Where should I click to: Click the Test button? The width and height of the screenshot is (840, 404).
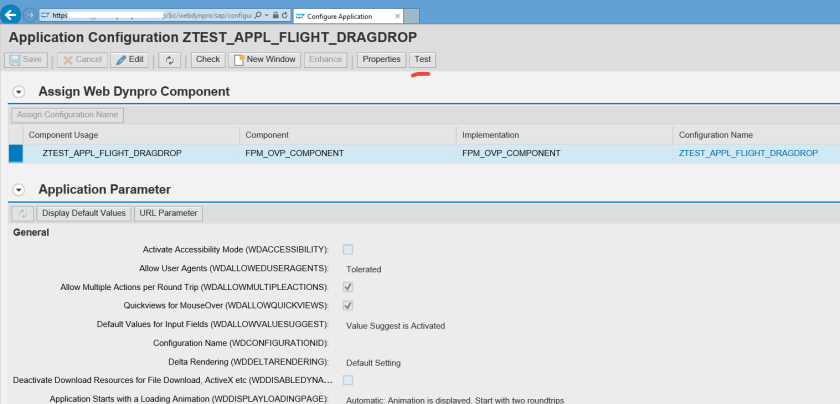(x=423, y=59)
